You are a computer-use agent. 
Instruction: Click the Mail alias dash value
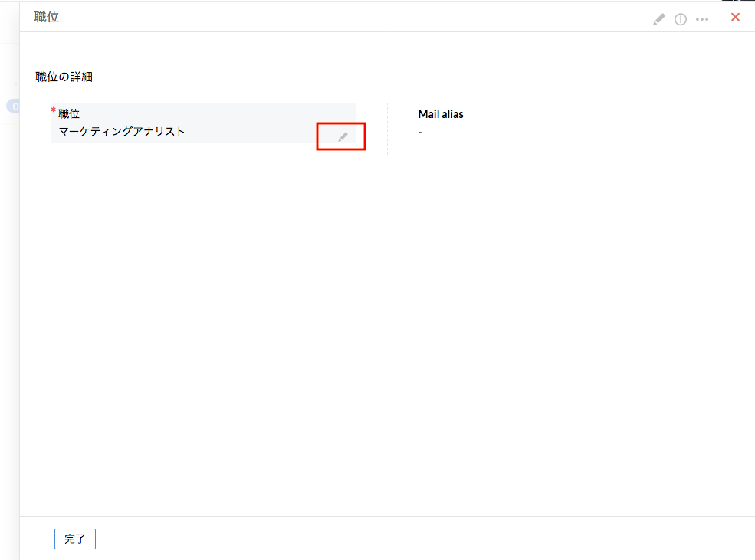420,132
